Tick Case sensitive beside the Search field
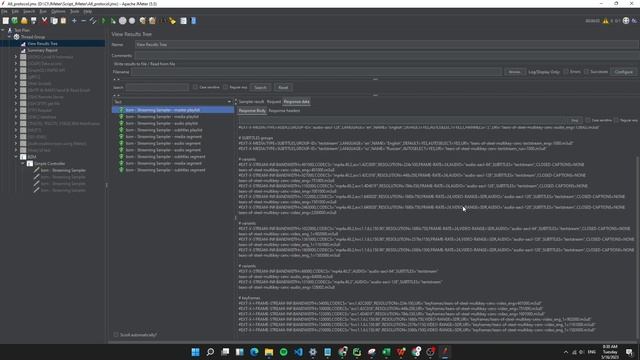Screen dimensions: 640x360 click(x=195, y=87)
